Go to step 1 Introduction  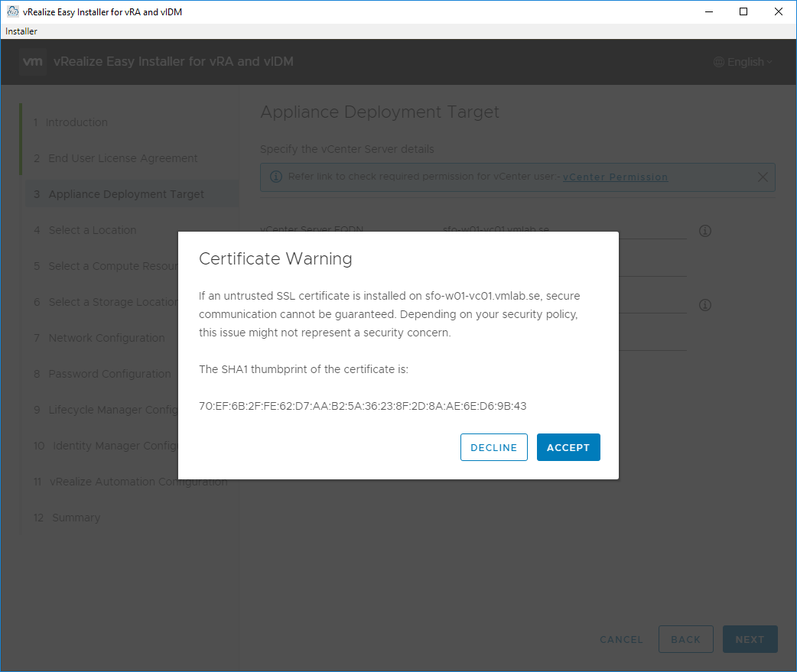click(70, 122)
